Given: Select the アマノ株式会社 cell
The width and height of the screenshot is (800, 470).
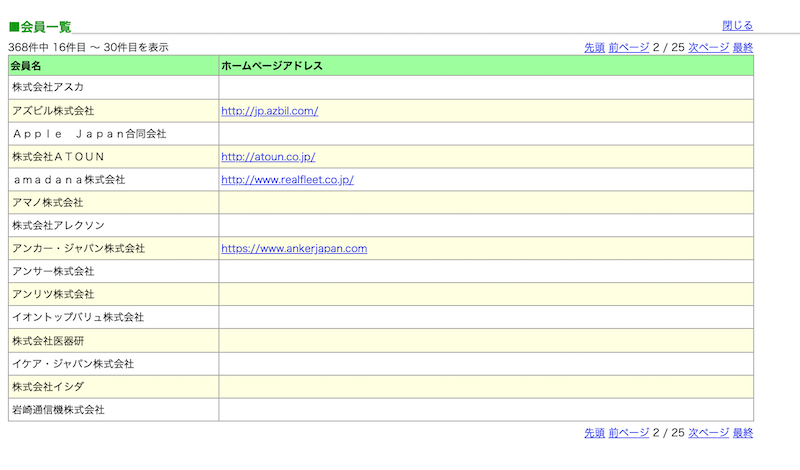Looking at the screenshot, I should (x=114, y=203).
